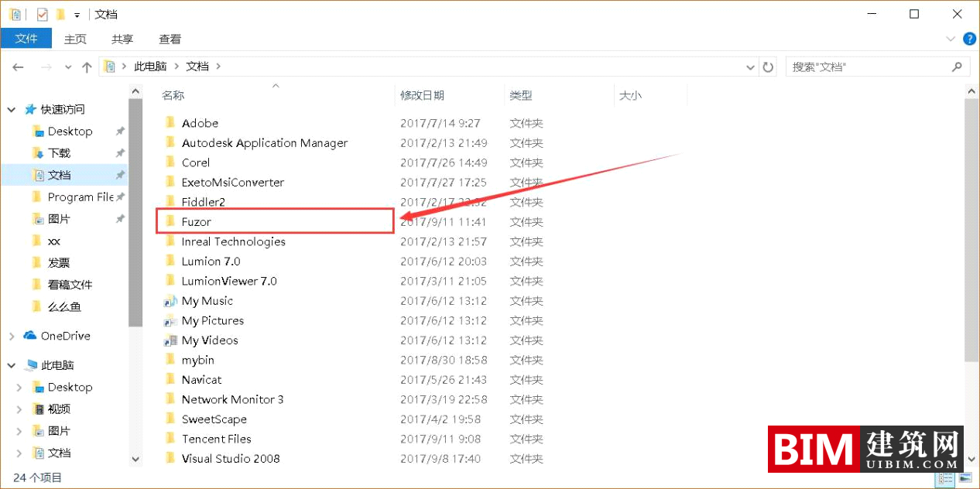
Task: Click the search 文档 input box
Action: coord(867,67)
